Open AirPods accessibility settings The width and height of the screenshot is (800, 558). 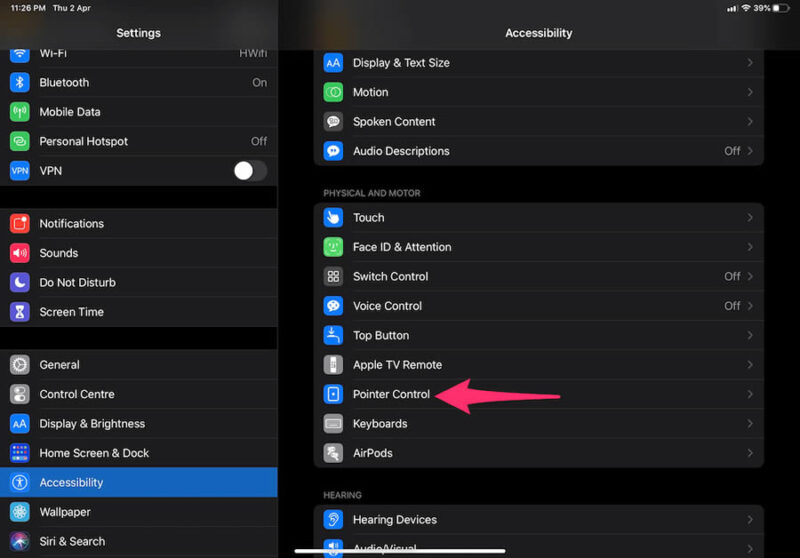[x=538, y=453]
